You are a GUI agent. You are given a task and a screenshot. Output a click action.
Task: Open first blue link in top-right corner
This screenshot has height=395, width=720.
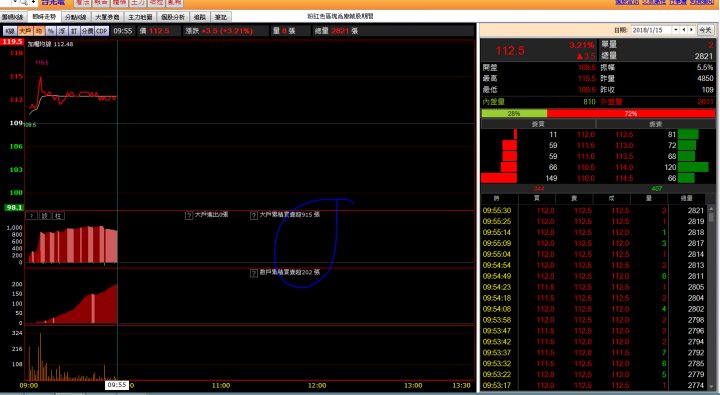click(627, 2)
